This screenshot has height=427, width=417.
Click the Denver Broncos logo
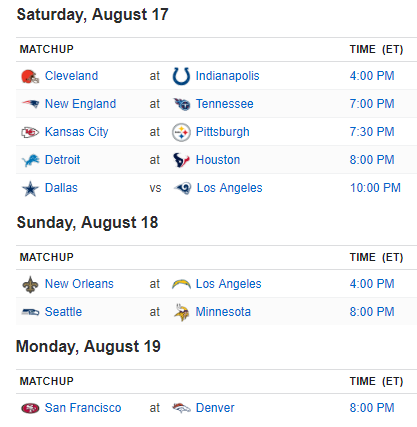click(181, 408)
